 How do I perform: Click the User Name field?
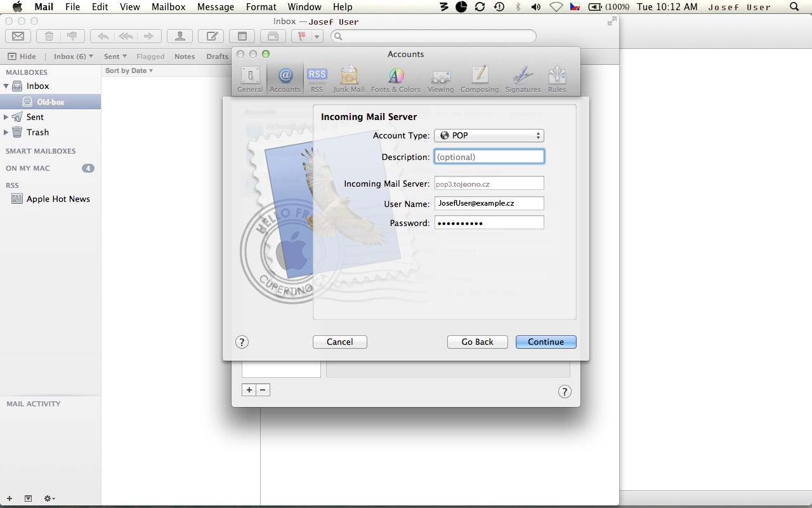click(x=489, y=203)
